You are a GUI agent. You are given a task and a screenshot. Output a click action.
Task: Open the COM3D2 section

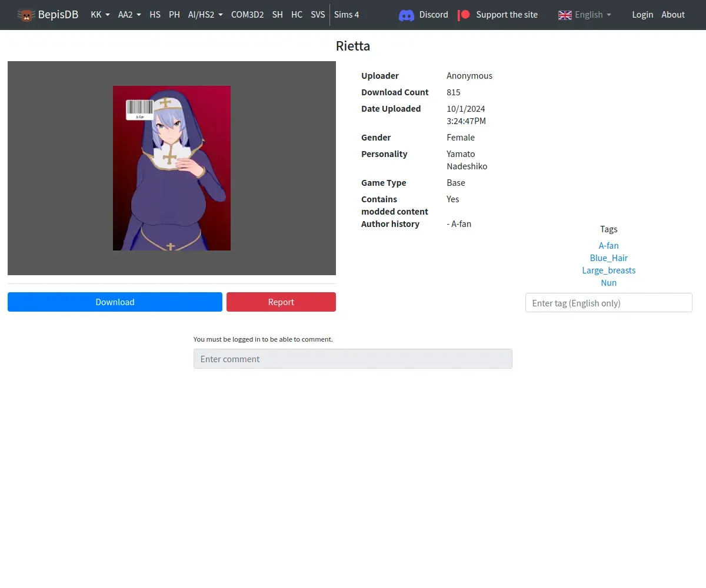[x=248, y=15]
